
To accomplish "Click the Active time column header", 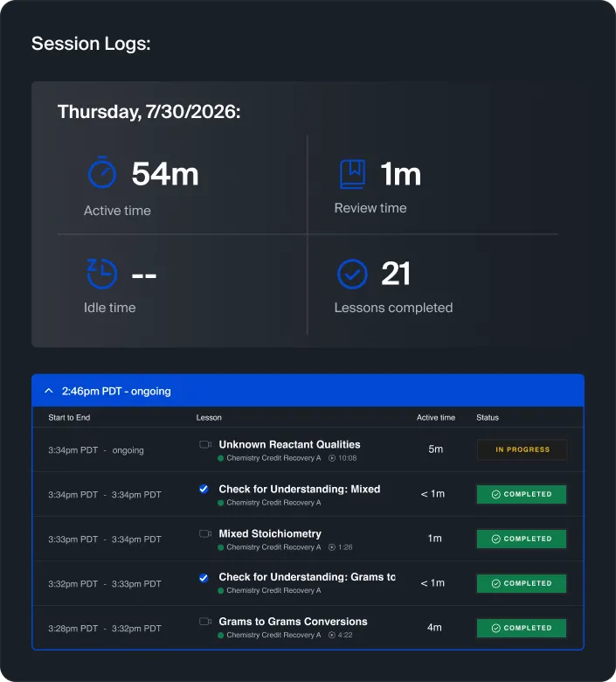I will tap(436, 418).
